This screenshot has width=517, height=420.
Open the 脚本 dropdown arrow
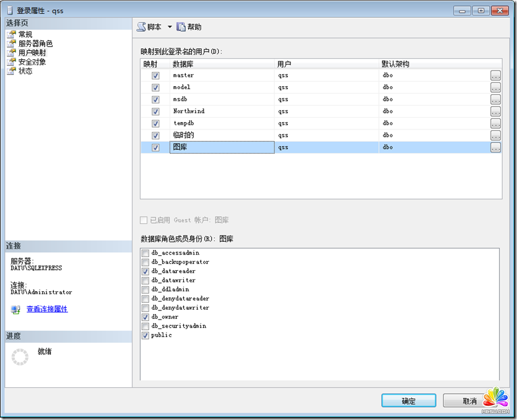[x=170, y=27]
